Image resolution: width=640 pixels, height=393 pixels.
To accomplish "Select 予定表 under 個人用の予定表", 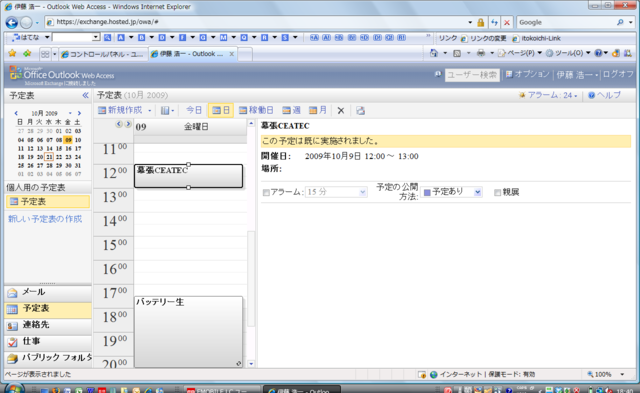I will (x=48, y=202).
